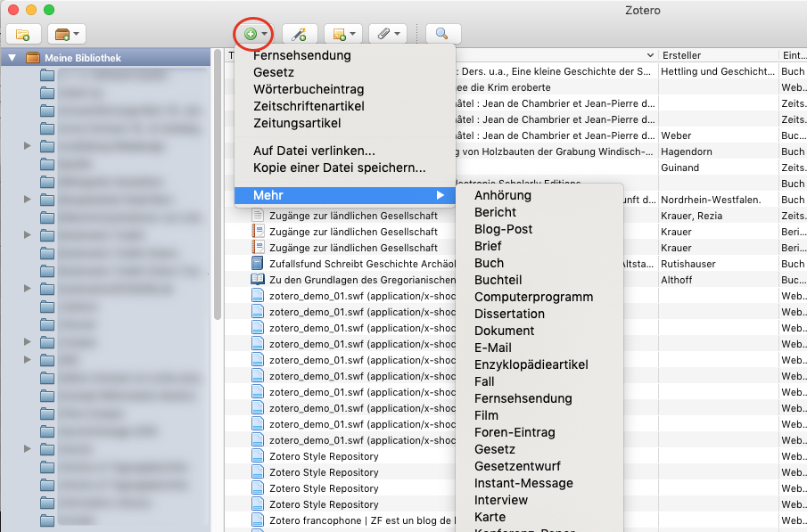Click Auf Datei verlinken... option
The height and width of the screenshot is (532, 807).
314,151
